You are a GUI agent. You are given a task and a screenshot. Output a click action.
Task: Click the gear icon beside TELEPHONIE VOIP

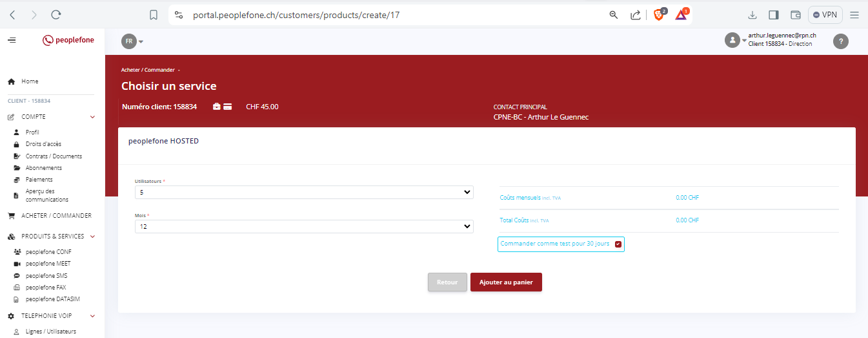(x=11, y=316)
